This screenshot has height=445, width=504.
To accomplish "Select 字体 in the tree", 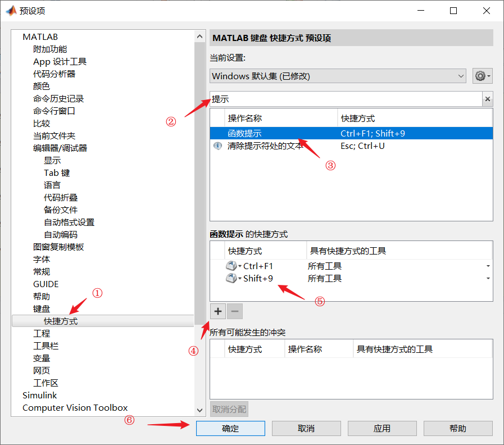I will (42, 260).
